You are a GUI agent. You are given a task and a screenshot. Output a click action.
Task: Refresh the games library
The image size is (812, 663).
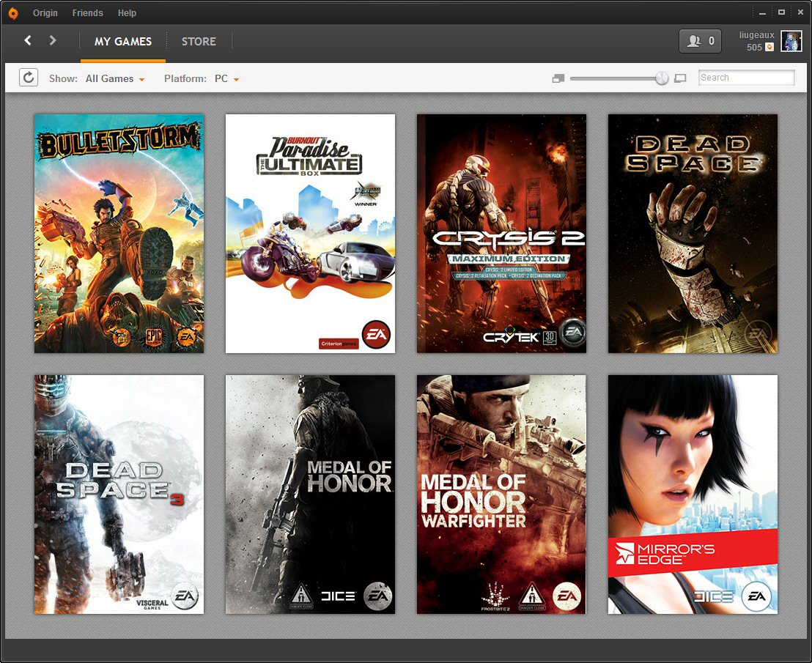[29, 78]
